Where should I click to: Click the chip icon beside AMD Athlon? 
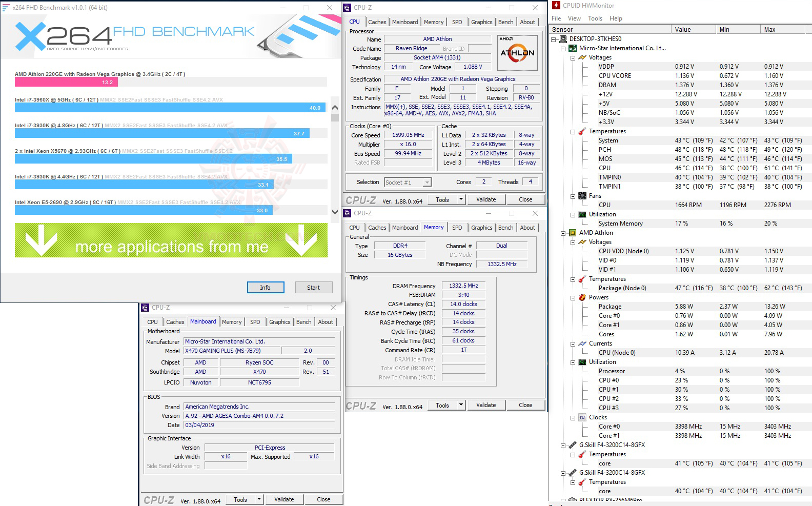(573, 233)
